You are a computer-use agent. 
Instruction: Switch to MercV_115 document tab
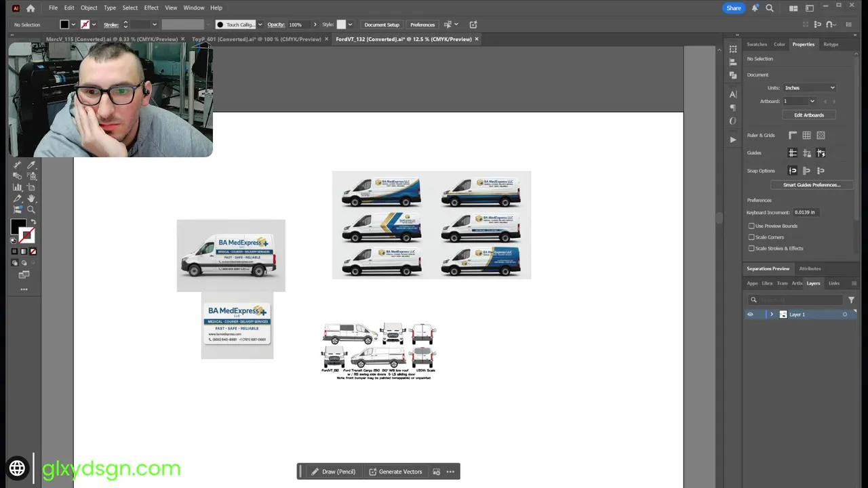pyautogui.click(x=112, y=39)
